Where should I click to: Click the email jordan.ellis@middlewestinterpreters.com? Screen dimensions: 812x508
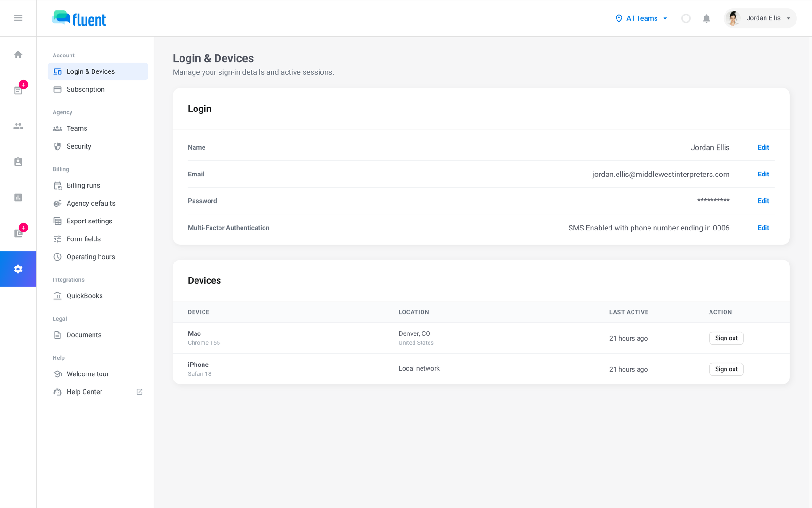pos(661,174)
